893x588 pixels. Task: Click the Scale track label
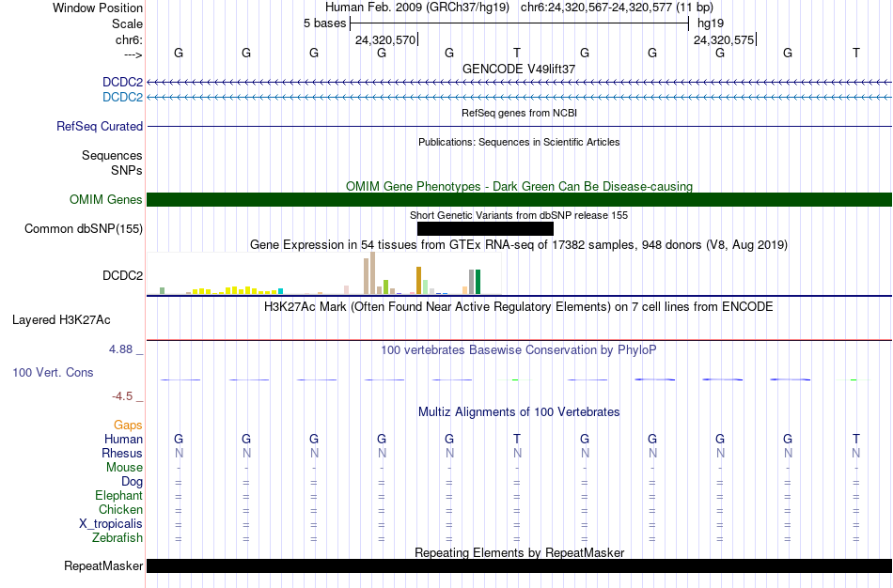(x=127, y=23)
